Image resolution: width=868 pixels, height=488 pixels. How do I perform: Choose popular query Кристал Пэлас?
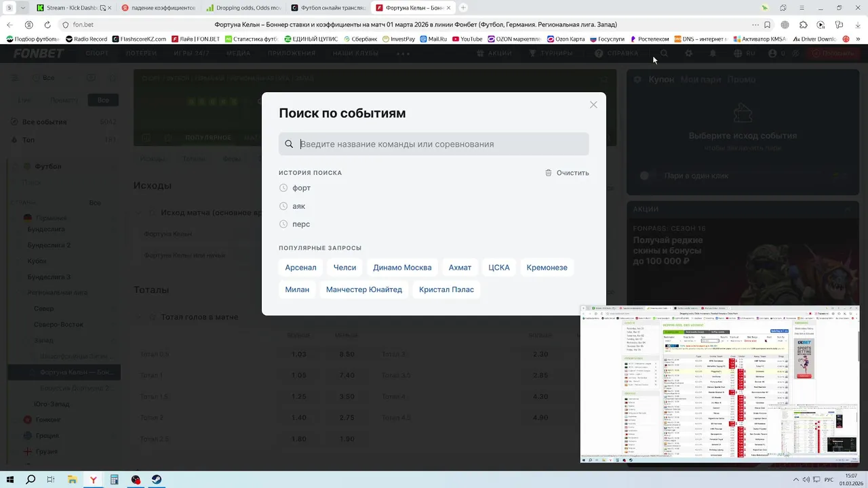[446, 289]
